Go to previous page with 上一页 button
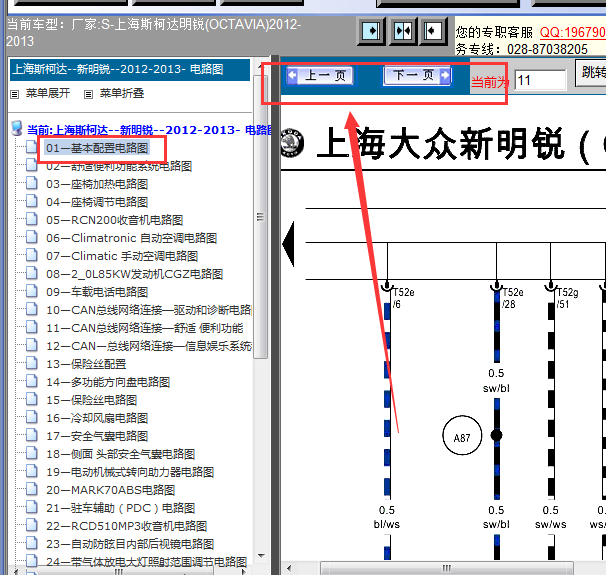This screenshot has width=606, height=575. pyautogui.click(x=320, y=75)
